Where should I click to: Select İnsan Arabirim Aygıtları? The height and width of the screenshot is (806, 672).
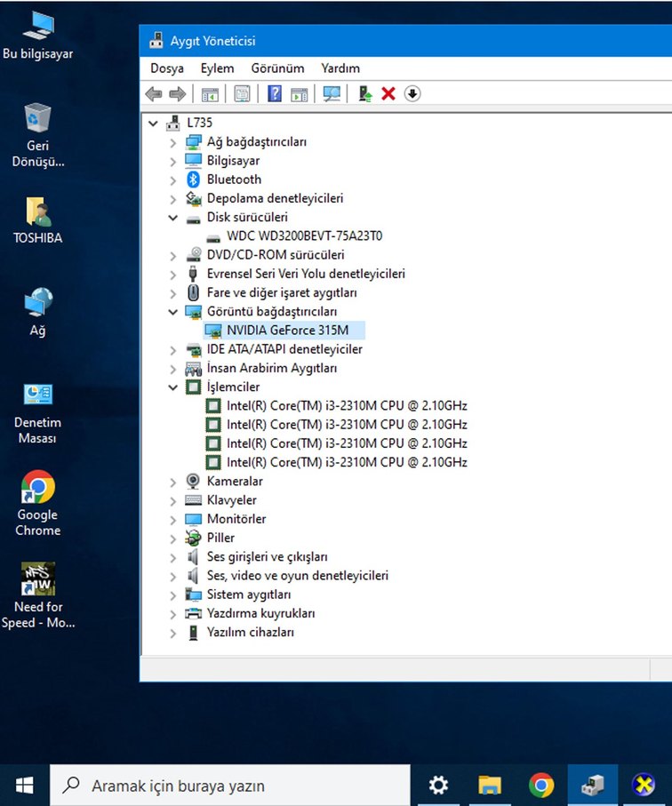click(x=271, y=368)
